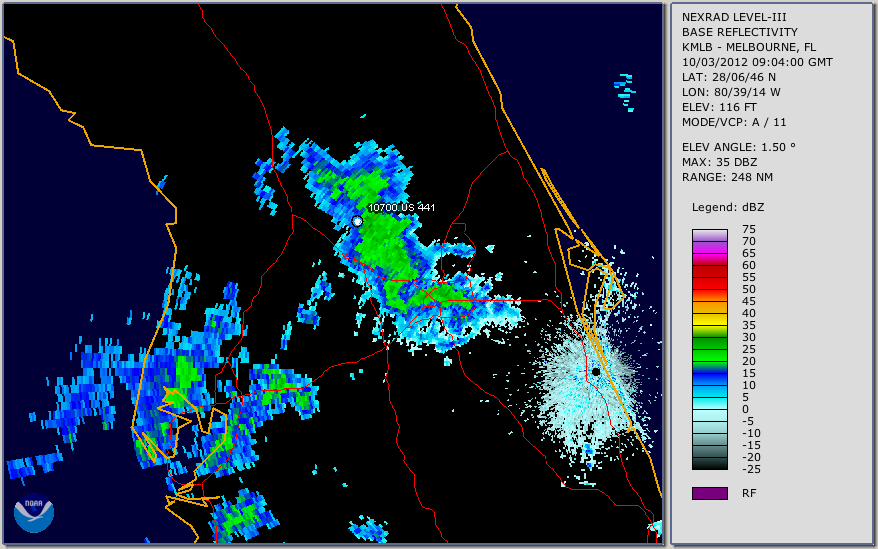Click the 10700 US 441 location marker
Image resolution: width=878 pixels, height=549 pixels.
357,221
